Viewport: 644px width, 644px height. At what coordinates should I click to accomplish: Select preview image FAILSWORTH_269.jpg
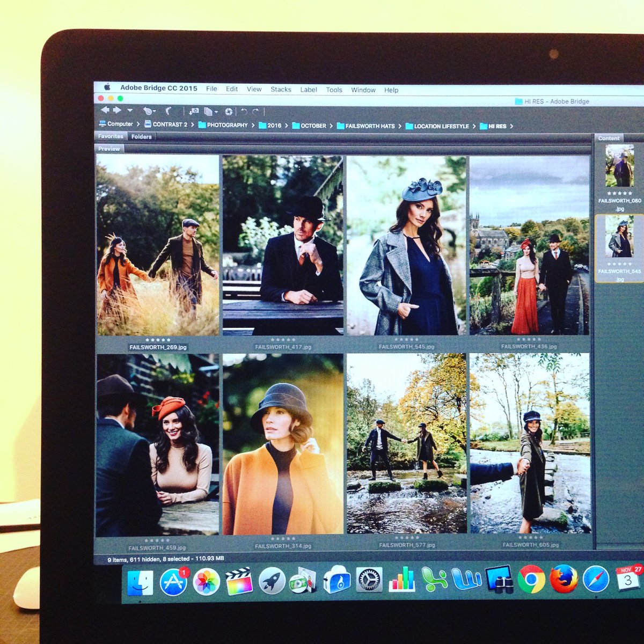coord(158,245)
